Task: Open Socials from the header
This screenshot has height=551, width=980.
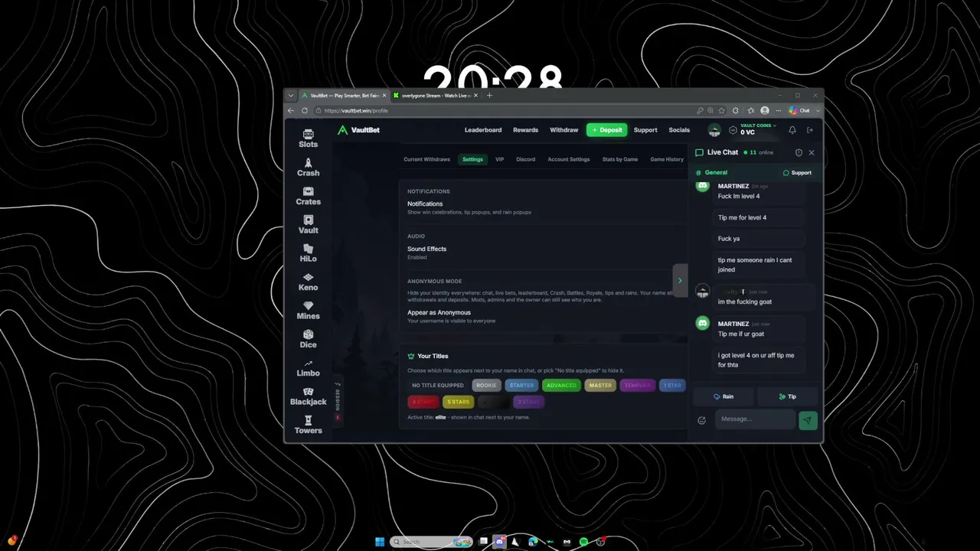Action: click(x=679, y=130)
